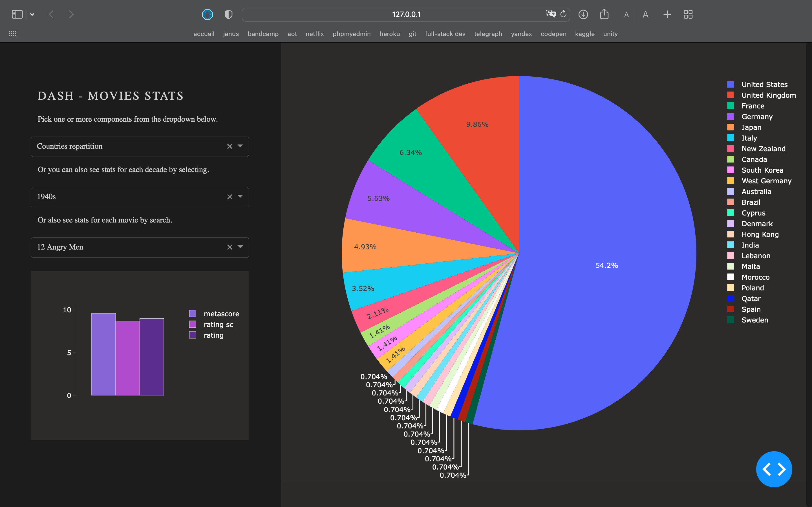Reload the page with refresh icon
The height and width of the screenshot is (507, 812).
[563, 14]
